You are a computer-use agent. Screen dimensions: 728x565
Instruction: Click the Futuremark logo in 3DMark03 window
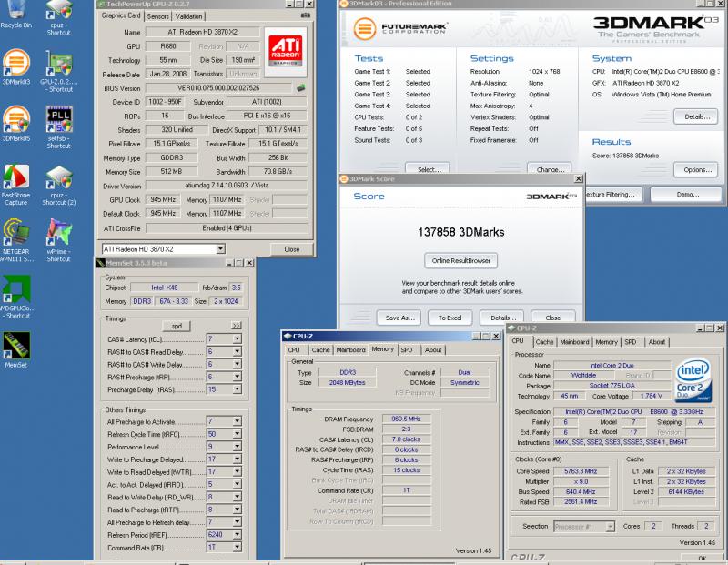pos(399,29)
